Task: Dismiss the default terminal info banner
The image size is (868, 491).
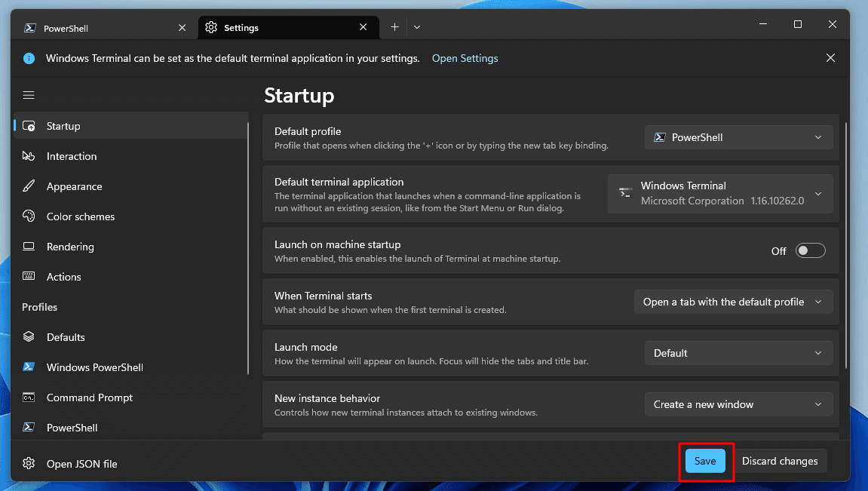Action: tap(830, 58)
